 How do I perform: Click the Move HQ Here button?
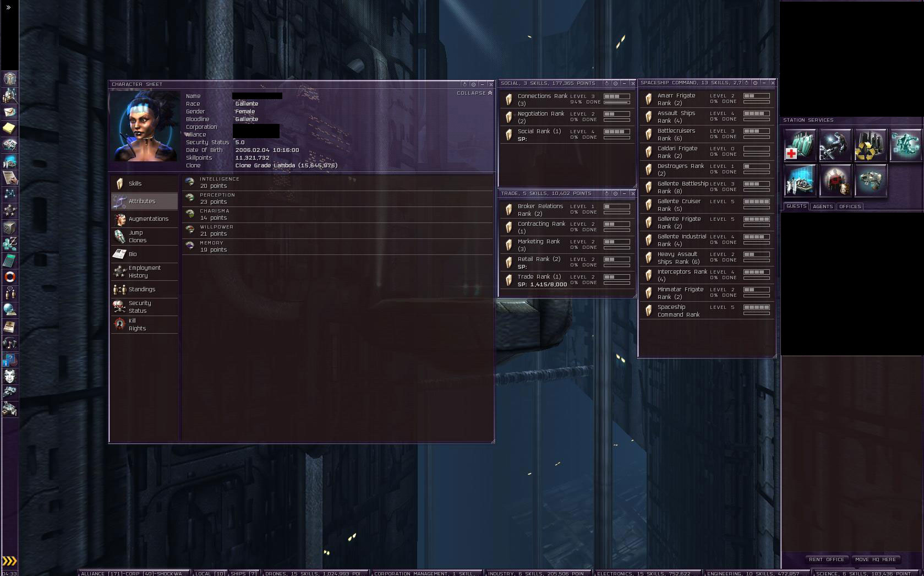[x=876, y=559]
